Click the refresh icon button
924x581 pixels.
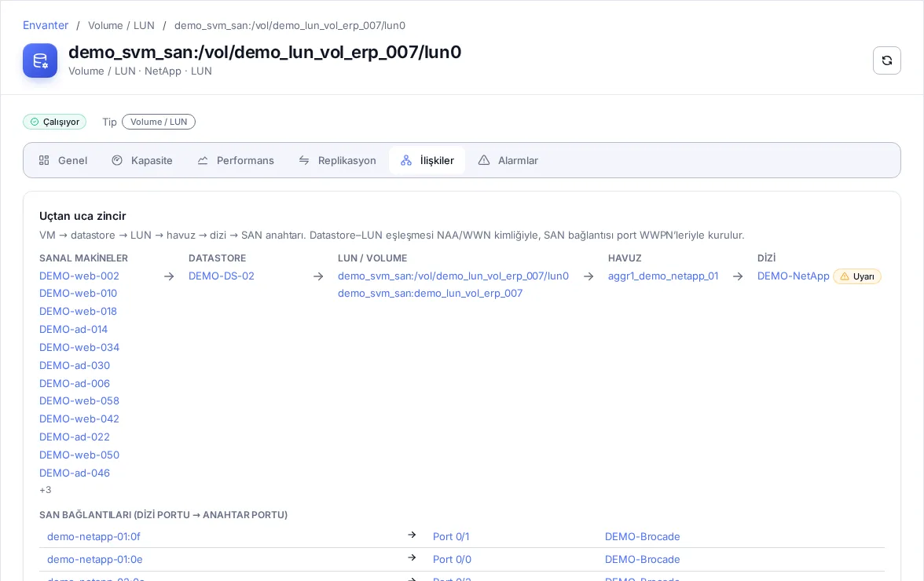(886, 60)
